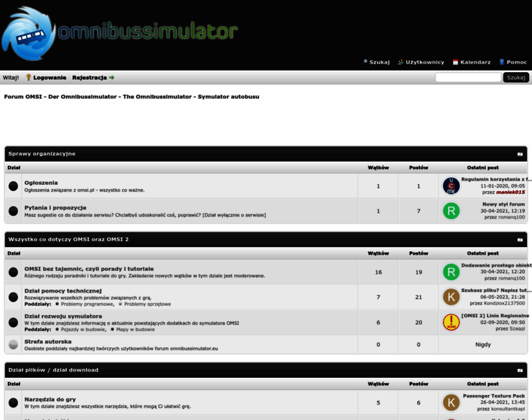Screen dimensions: 532x420
Task: Open user profile Kondziox2137500
Action: (x=504, y=303)
